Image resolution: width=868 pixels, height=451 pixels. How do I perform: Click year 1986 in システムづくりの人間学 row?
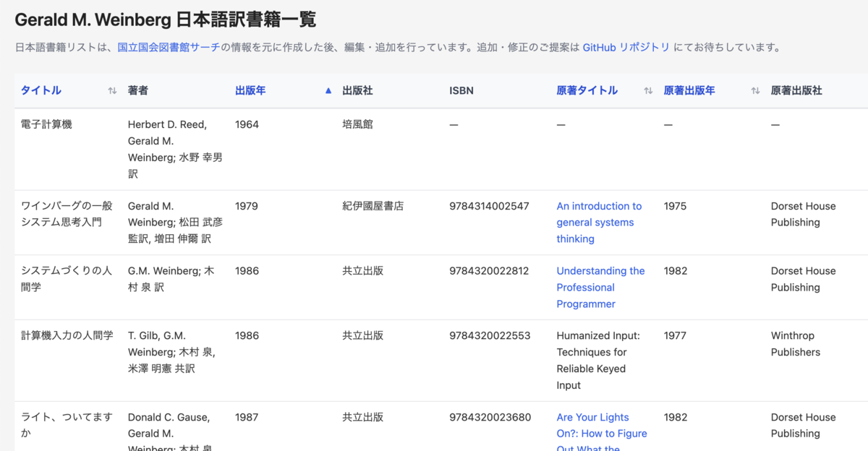click(x=247, y=271)
